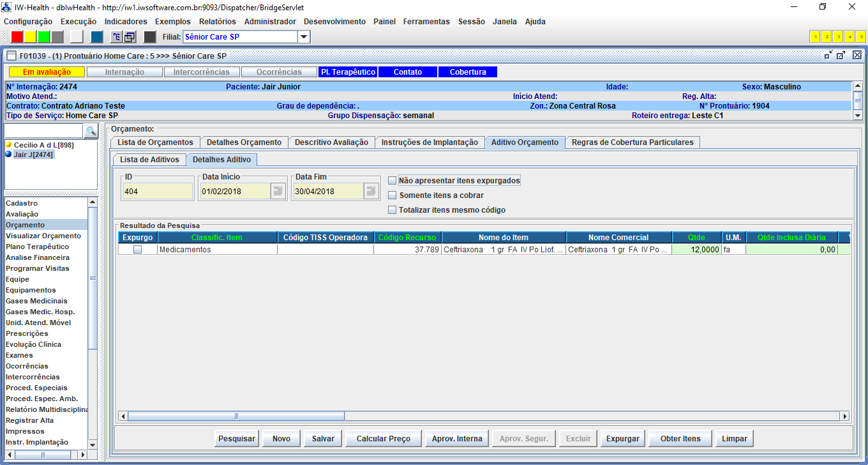Screen dimensions: 868x465
Task: Check the 'Somente itens a cobrar' option
Action: click(x=393, y=195)
